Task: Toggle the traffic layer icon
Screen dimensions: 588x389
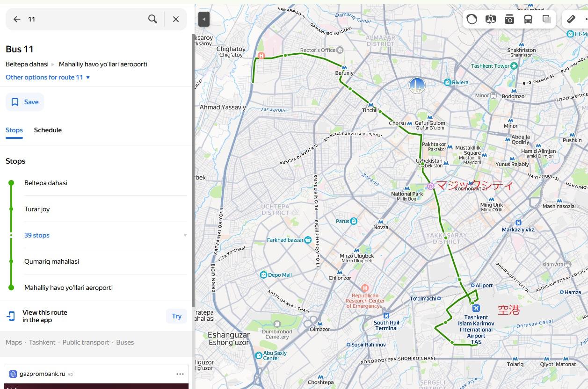Action: pos(472,19)
